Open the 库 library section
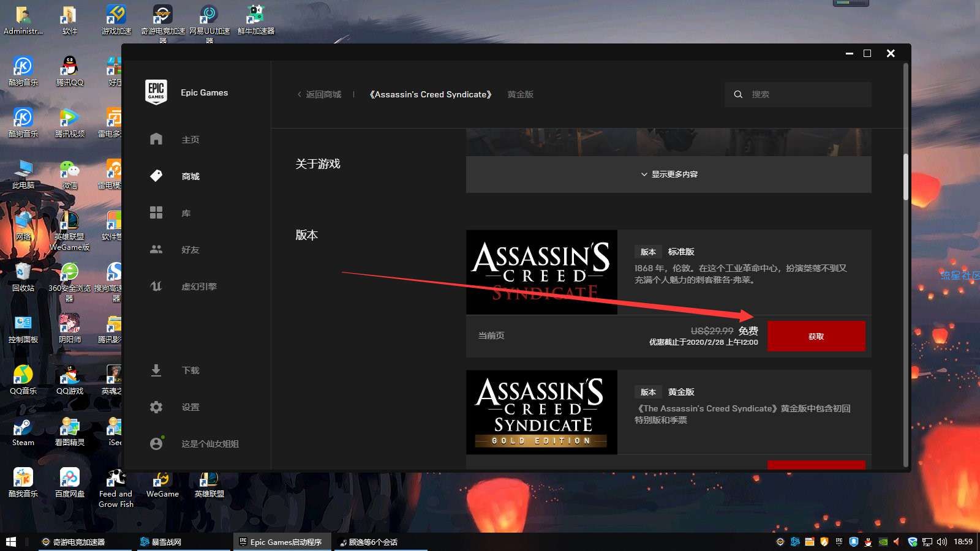Viewport: 980px width, 551px height. click(186, 213)
